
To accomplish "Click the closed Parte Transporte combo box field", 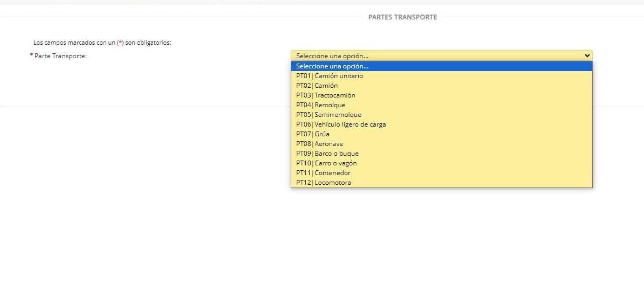I will click(431, 55).
